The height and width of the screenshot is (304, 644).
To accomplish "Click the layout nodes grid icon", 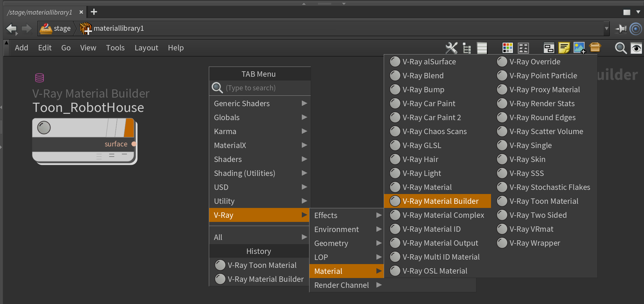I will (523, 48).
